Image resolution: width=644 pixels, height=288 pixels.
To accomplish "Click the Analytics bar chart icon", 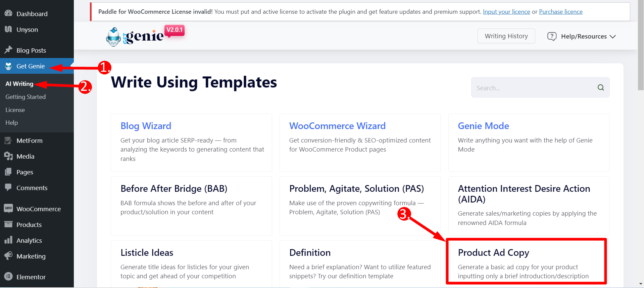I will 8,240.
